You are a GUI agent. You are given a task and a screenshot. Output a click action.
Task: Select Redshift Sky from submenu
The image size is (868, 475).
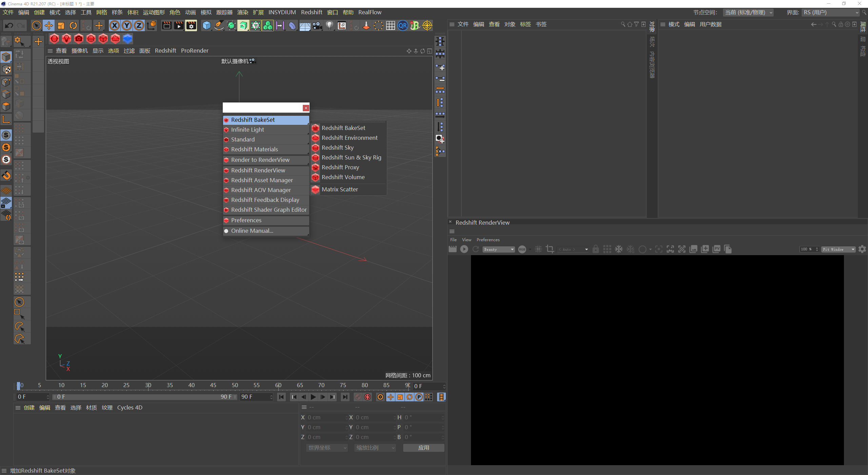point(337,148)
